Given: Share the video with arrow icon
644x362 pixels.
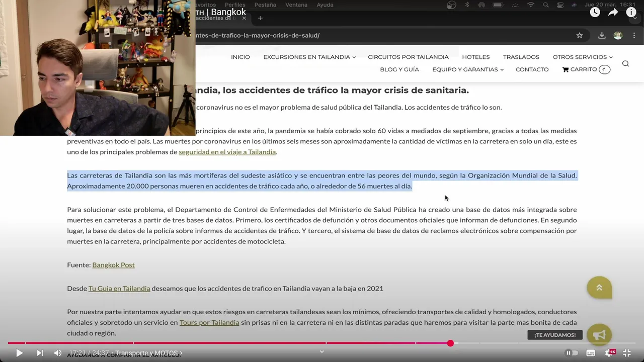Looking at the screenshot, I should coord(613,13).
